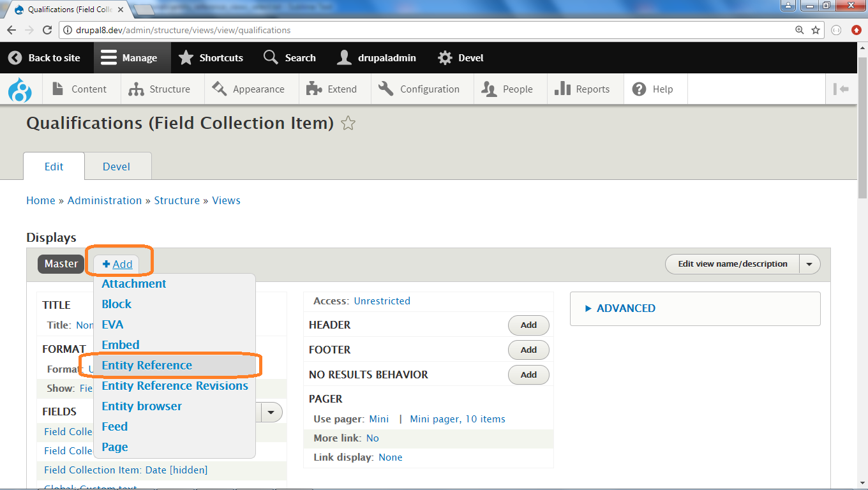Click Back to site

pyautogui.click(x=44, y=57)
